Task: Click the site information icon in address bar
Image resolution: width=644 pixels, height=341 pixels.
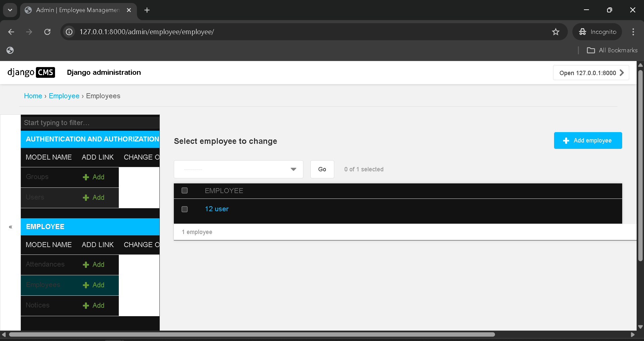Action: click(x=69, y=32)
